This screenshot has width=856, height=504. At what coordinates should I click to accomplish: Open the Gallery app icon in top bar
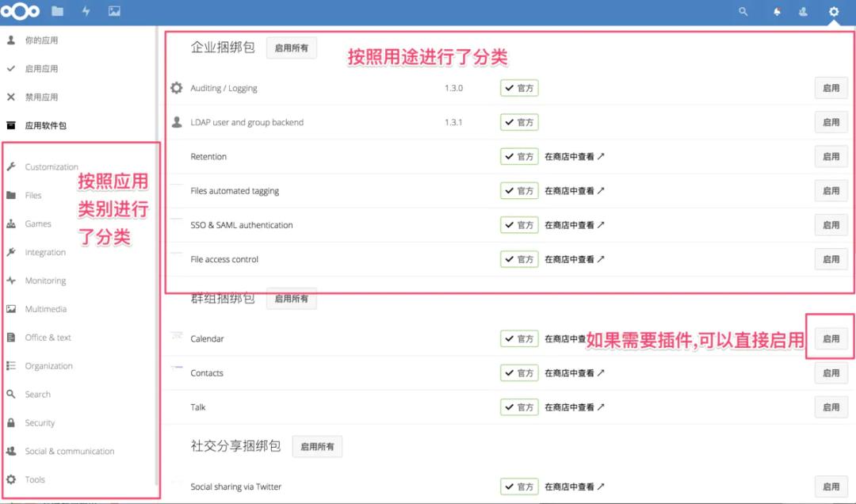coord(115,11)
